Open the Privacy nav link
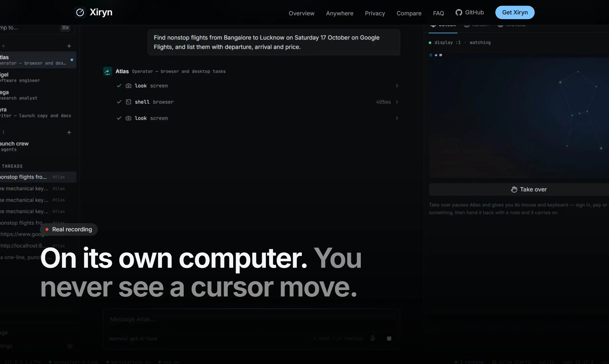 (x=375, y=13)
